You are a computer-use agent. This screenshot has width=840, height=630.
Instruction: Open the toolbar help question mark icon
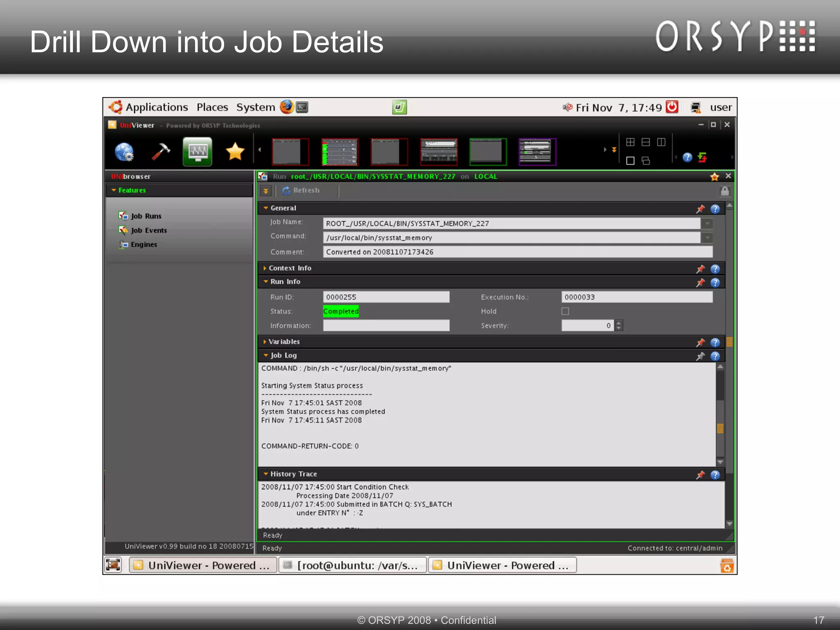coord(687,157)
